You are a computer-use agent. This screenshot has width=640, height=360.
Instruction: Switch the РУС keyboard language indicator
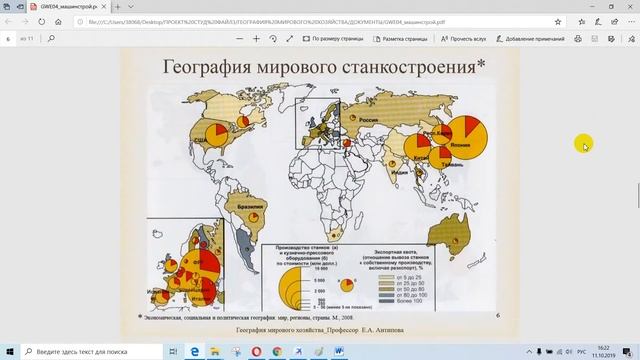point(582,351)
